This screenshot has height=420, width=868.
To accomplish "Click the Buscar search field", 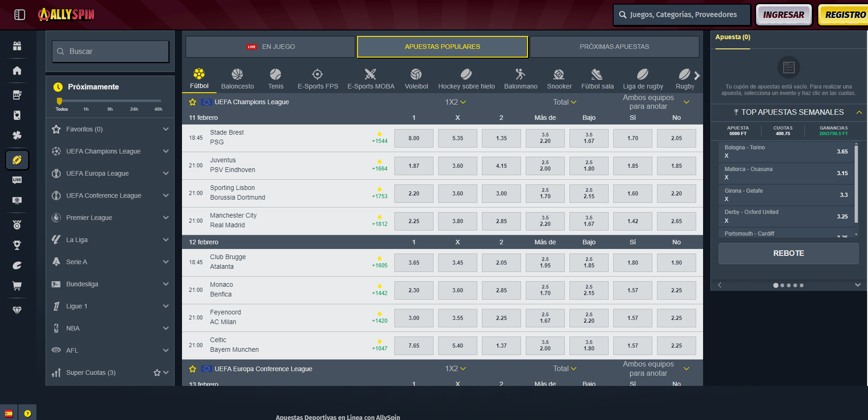I will 111,52.
